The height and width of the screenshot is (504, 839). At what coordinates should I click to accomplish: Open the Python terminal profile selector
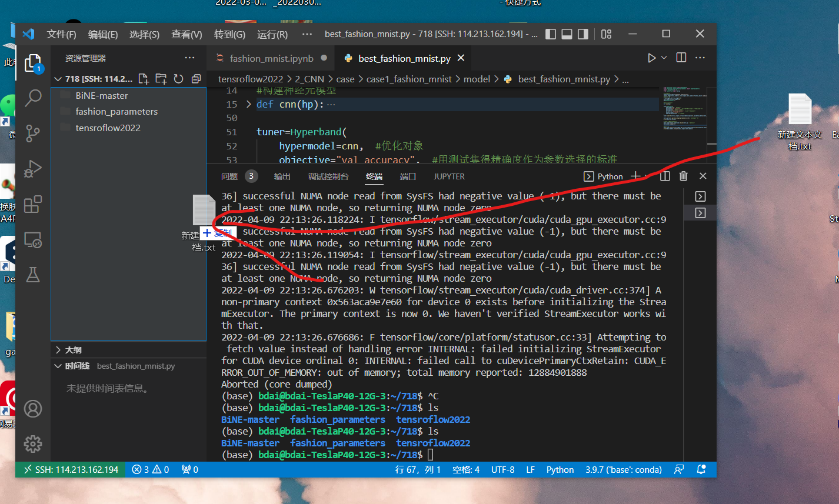[x=603, y=176]
